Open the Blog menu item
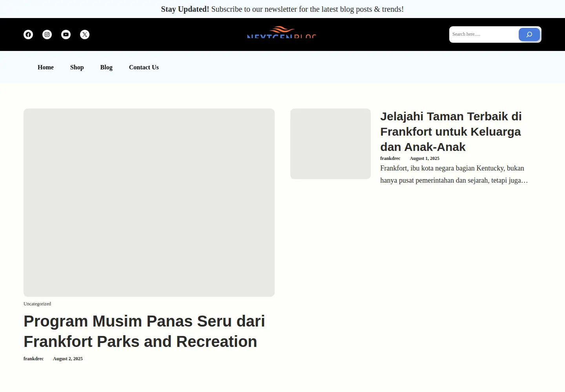Image resolution: width=565 pixels, height=392 pixels. click(x=106, y=67)
